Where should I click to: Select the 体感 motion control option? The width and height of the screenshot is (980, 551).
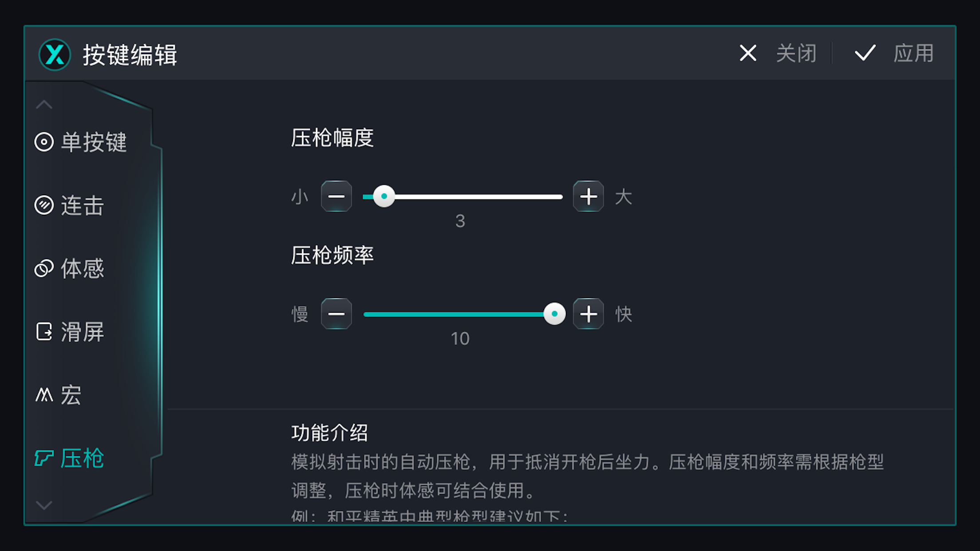(x=44, y=268)
